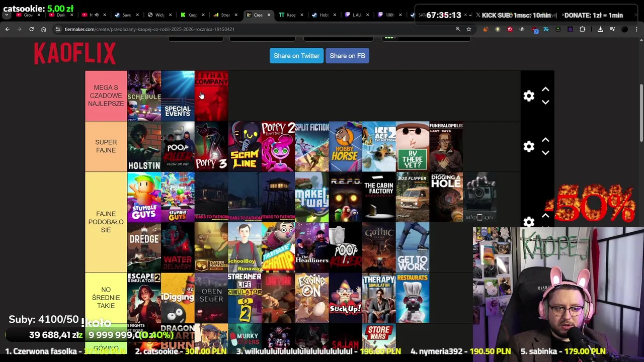Switch to the Twitch '100h' tab

pos(390,15)
